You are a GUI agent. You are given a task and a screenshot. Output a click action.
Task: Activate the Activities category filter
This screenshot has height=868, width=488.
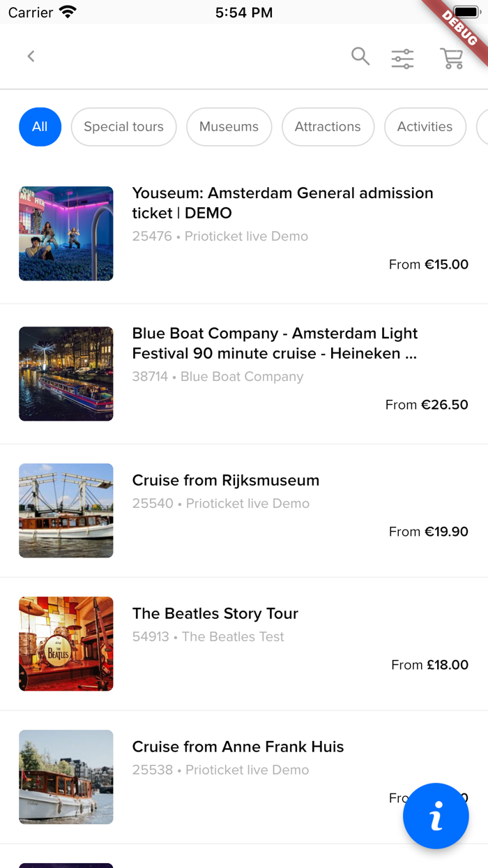click(x=425, y=127)
